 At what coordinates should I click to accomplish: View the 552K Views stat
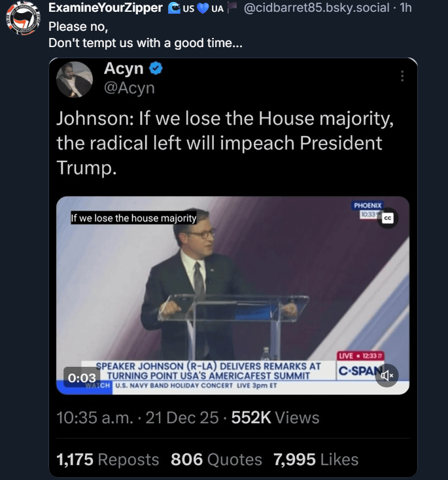point(275,418)
